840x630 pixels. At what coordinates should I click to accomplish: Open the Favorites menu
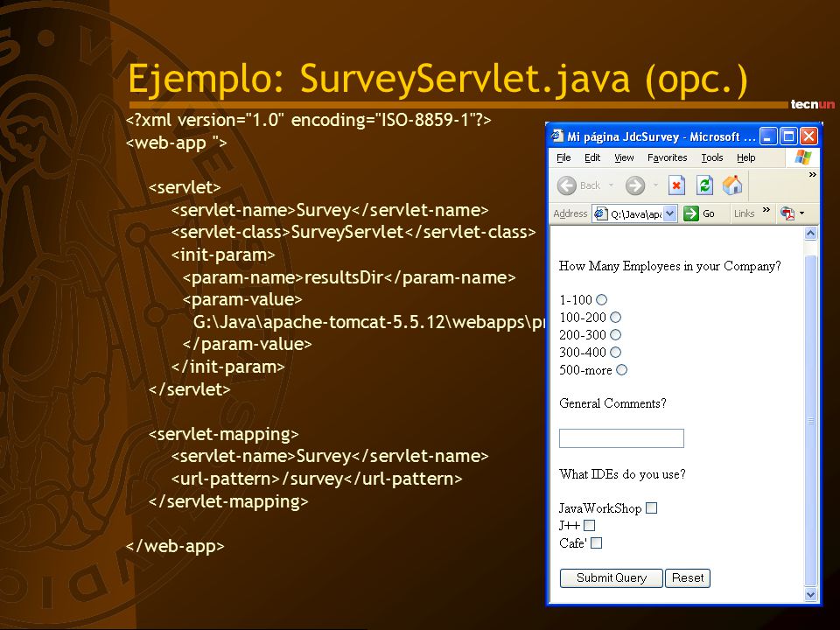[x=667, y=157]
